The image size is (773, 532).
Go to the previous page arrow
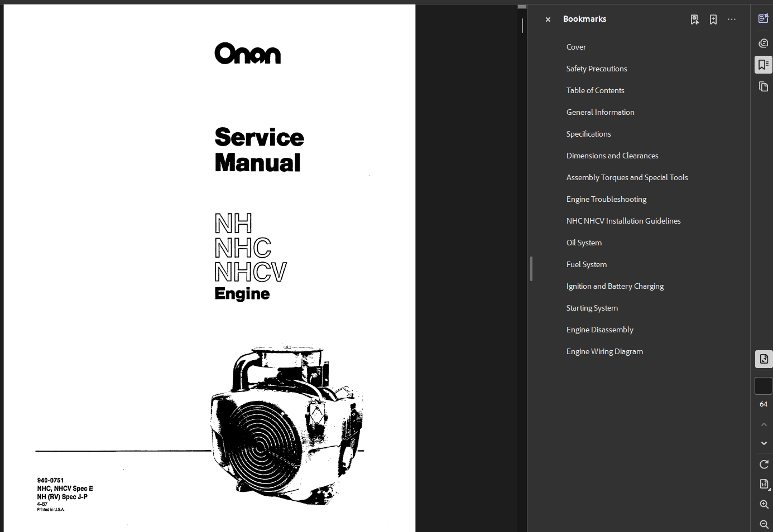click(764, 424)
